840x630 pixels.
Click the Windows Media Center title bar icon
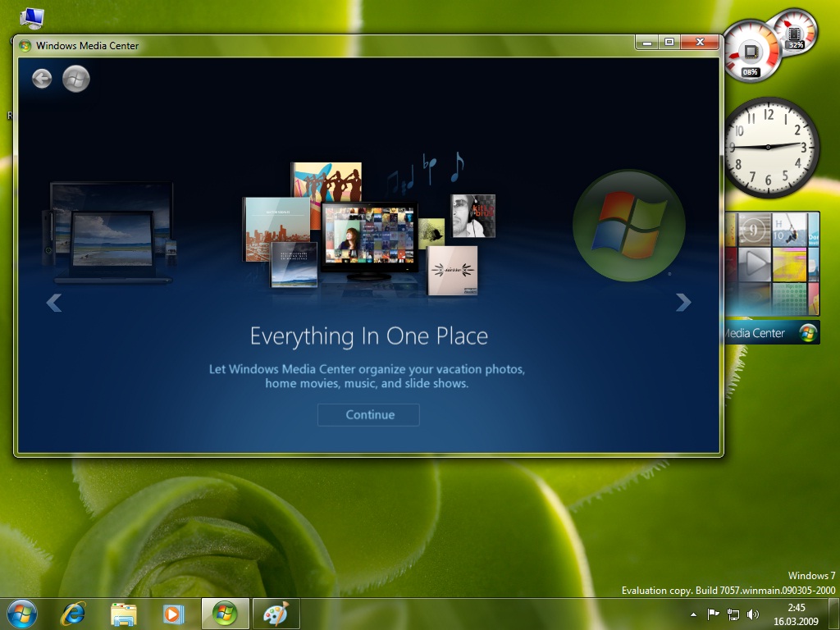point(25,46)
